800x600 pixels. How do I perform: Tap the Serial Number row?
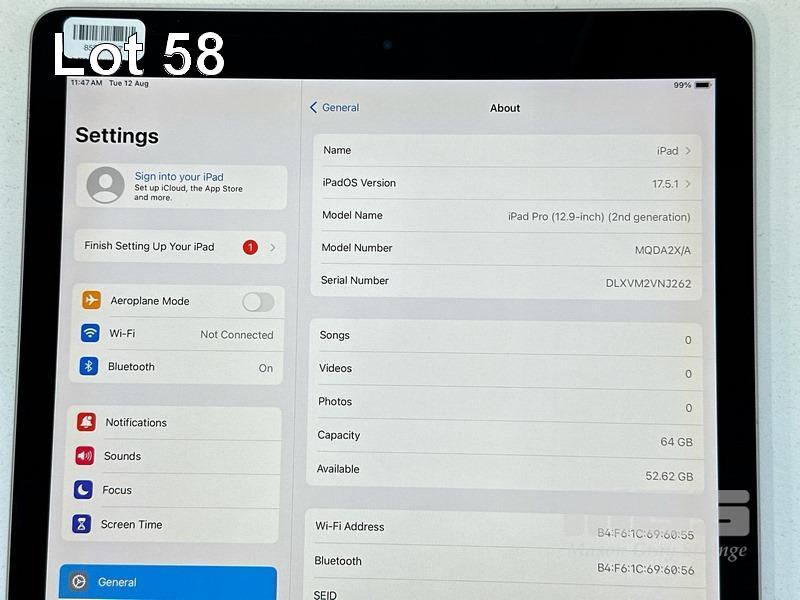tap(505, 282)
